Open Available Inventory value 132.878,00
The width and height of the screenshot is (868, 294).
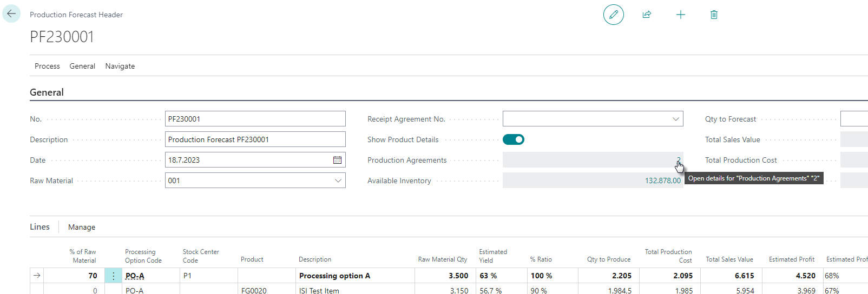[662, 181]
